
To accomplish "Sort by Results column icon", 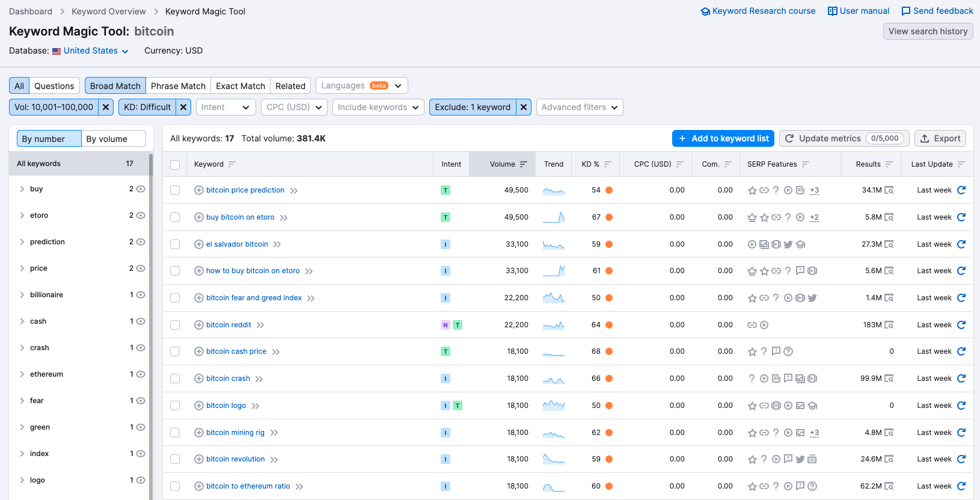I will [889, 164].
